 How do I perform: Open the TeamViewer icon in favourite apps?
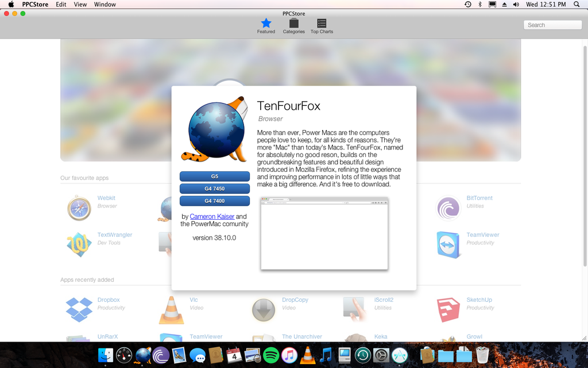pyautogui.click(x=448, y=245)
